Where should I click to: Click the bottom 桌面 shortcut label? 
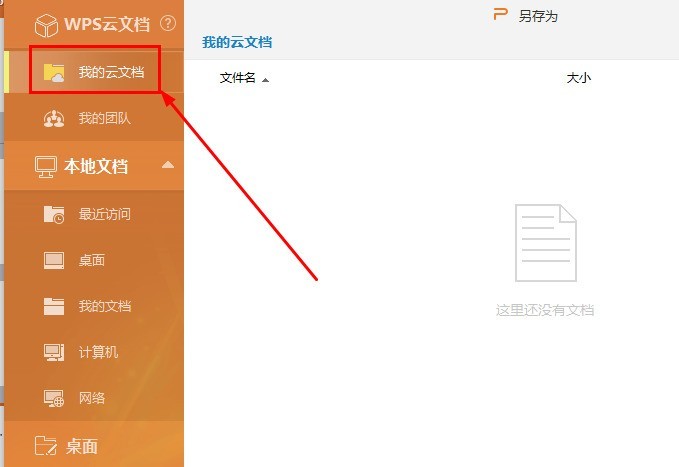(x=81, y=446)
